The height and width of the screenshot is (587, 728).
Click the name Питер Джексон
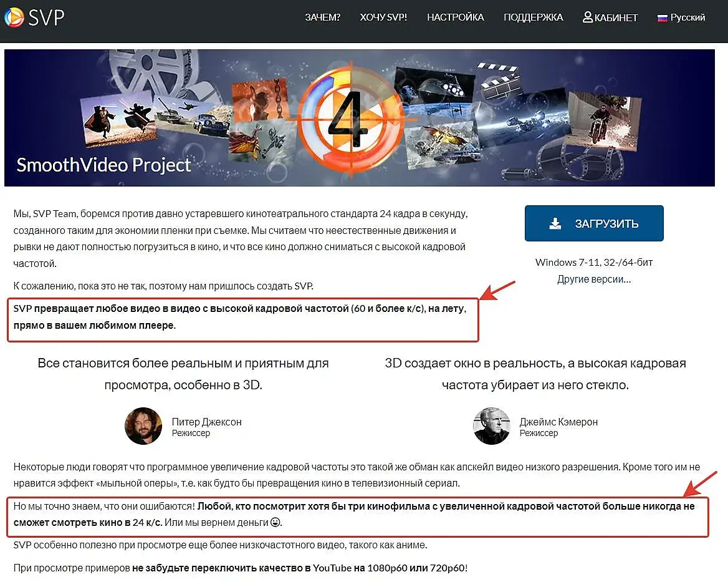click(x=206, y=422)
